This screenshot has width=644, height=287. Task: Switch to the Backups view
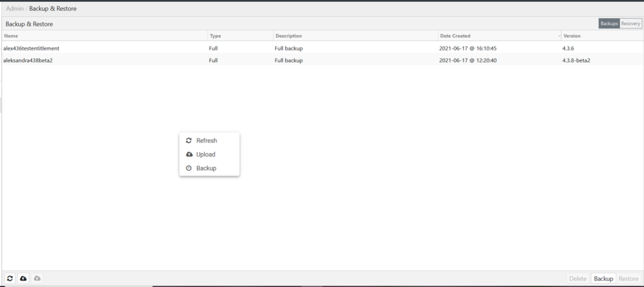point(609,23)
